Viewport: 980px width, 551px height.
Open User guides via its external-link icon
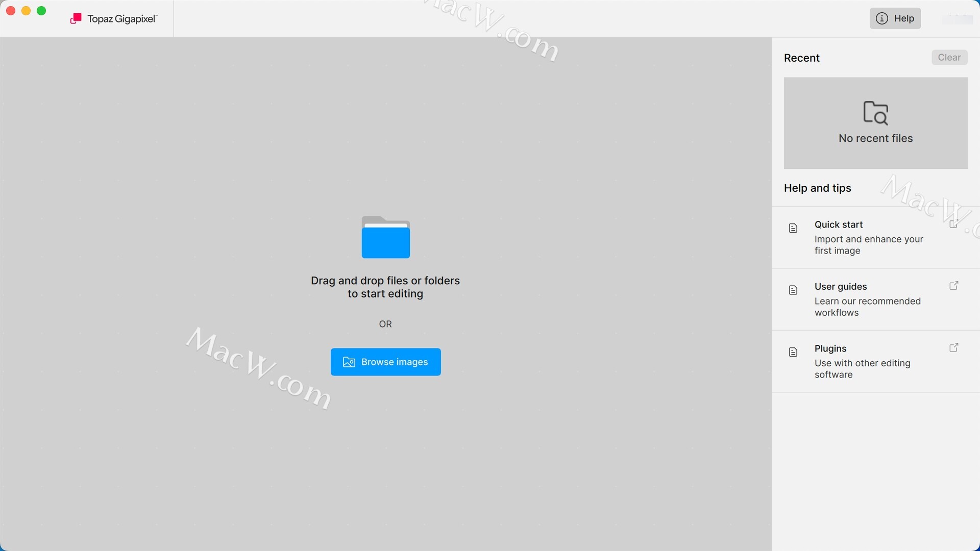[953, 286]
